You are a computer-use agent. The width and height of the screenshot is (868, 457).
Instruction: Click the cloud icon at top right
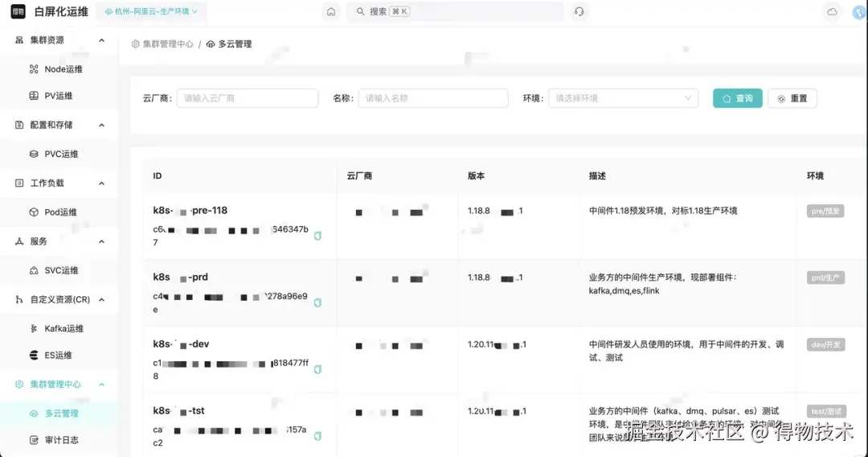pyautogui.click(x=832, y=11)
